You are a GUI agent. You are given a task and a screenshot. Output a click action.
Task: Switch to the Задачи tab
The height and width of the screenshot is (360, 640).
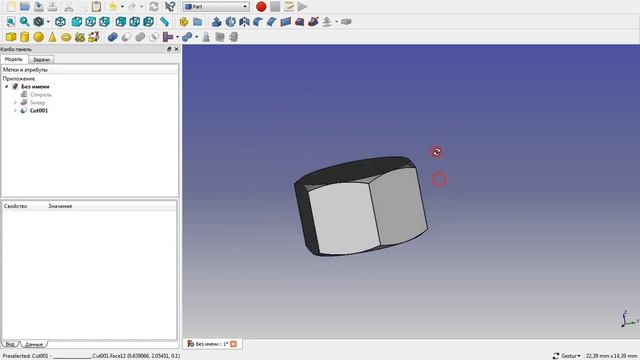(x=41, y=60)
